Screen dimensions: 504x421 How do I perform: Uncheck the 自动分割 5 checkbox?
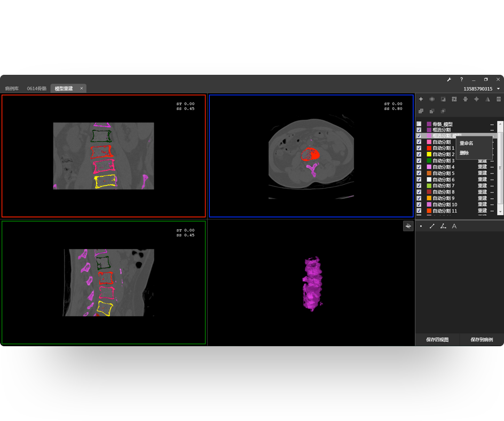419,173
